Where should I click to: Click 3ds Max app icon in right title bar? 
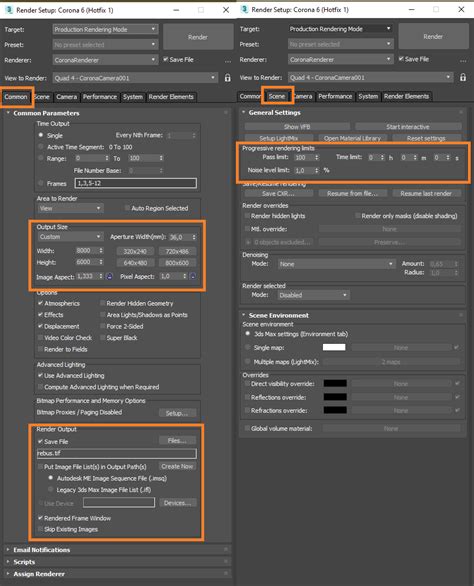click(244, 9)
